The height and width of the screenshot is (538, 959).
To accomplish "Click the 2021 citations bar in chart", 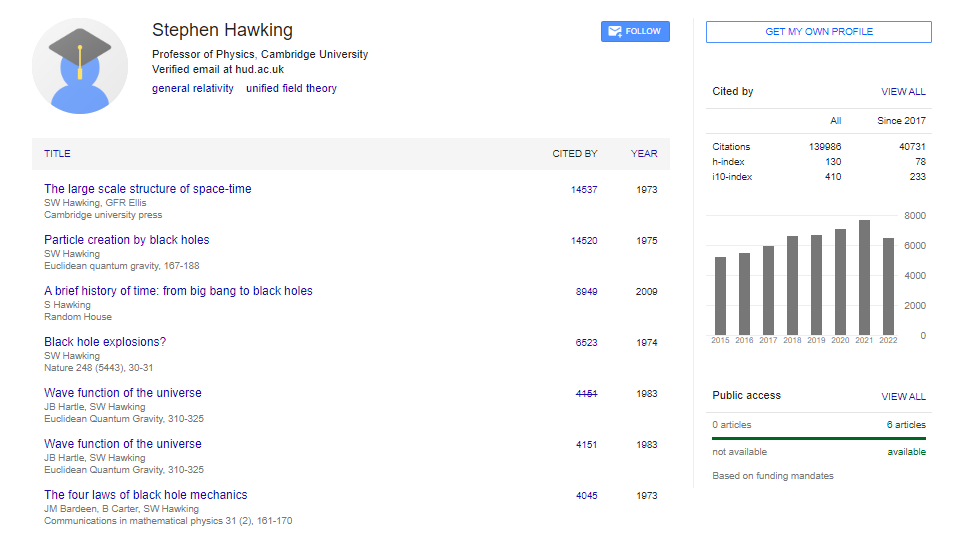I will (x=864, y=278).
